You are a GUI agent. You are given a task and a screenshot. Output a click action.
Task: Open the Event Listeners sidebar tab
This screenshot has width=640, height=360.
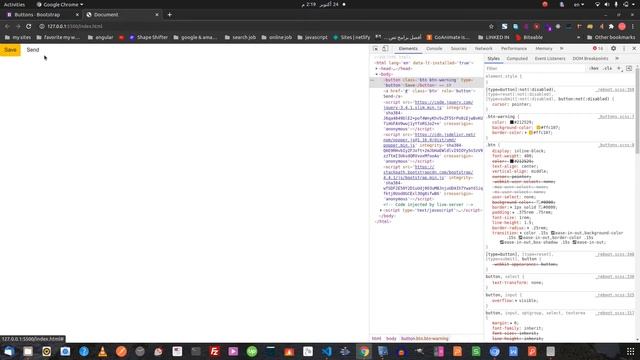click(x=550, y=58)
